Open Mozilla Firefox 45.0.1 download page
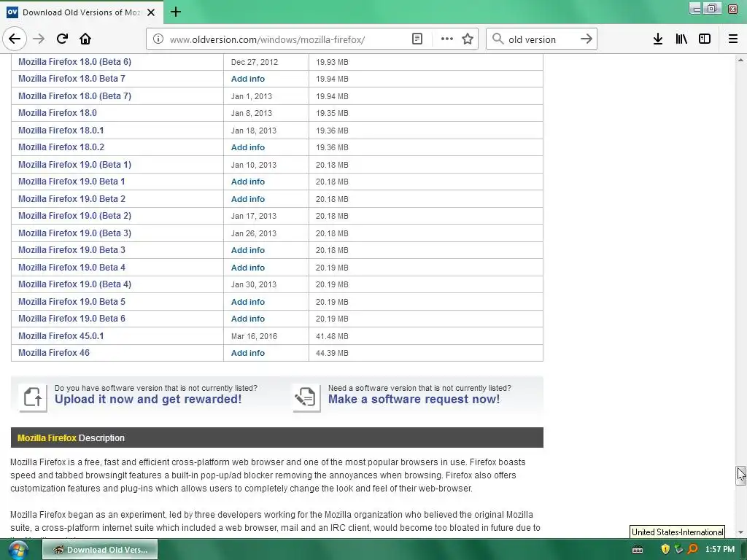 click(x=61, y=335)
